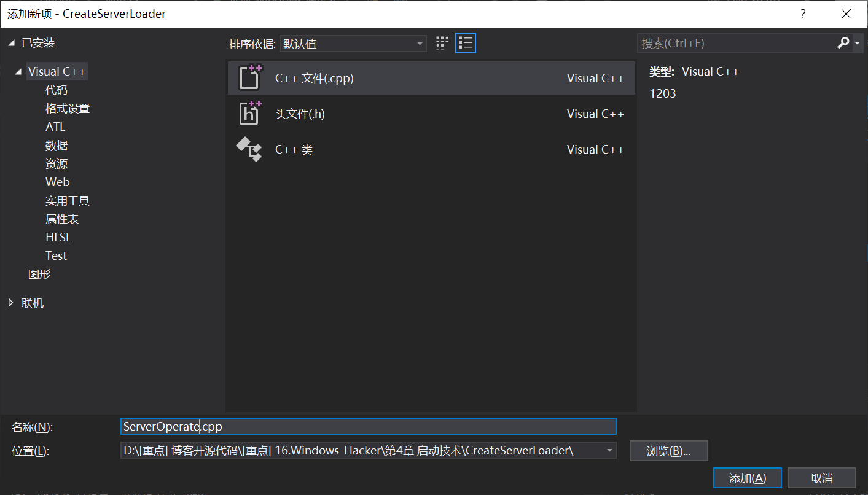Select the C++ 文件(.cpp) template icon

tap(249, 78)
